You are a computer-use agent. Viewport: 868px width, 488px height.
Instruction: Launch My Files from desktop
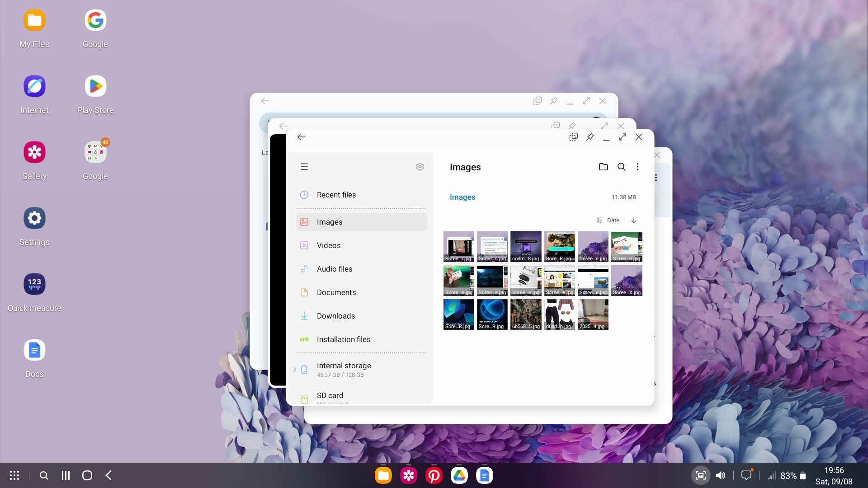(x=34, y=28)
